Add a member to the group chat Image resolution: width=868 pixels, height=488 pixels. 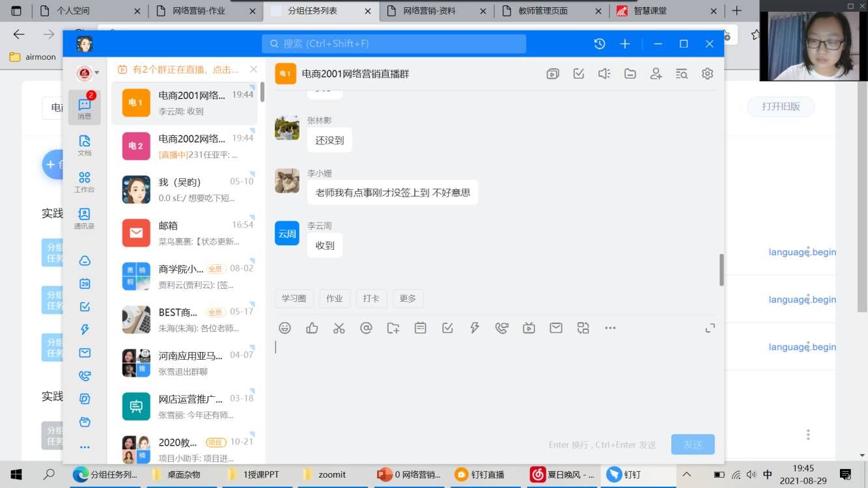coord(656,74)
